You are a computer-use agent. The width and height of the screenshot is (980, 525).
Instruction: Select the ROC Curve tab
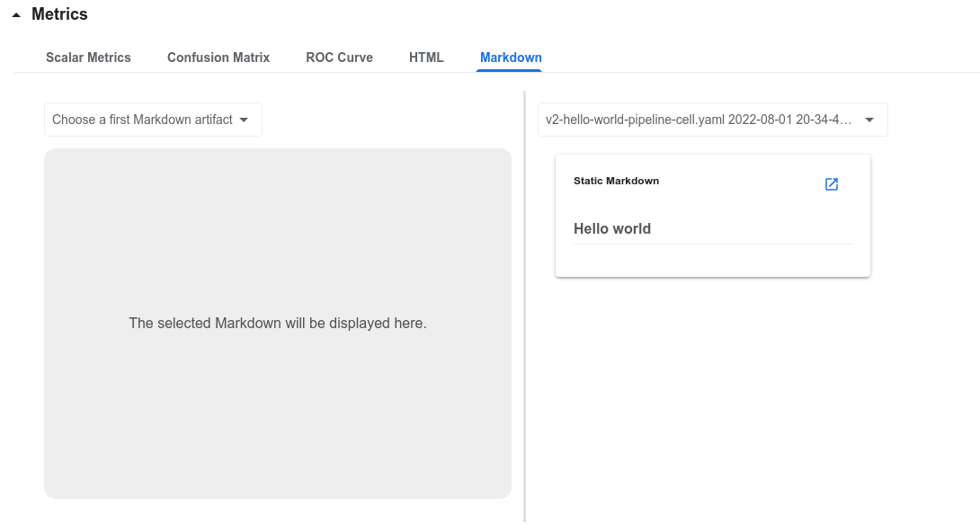(x=339, y=58)
